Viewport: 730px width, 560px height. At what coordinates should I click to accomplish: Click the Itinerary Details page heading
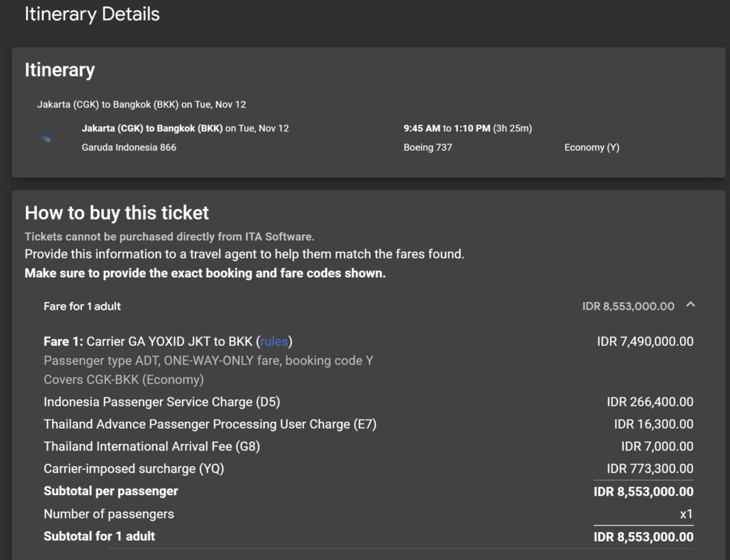[x=92, y=14]
